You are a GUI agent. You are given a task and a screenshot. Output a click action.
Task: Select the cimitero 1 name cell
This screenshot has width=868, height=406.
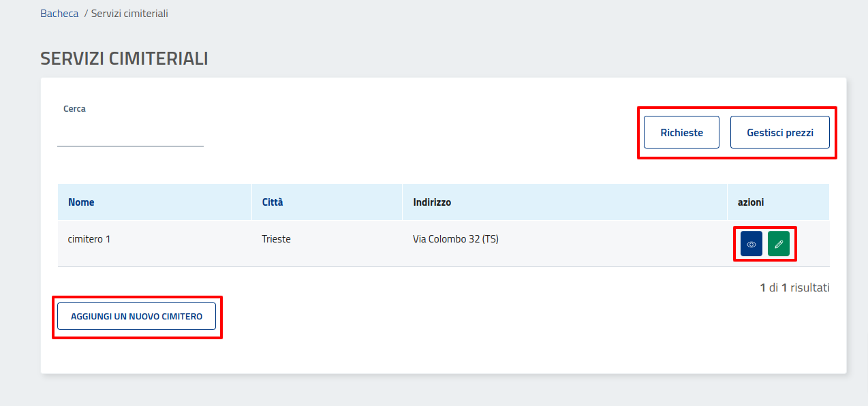89,239
